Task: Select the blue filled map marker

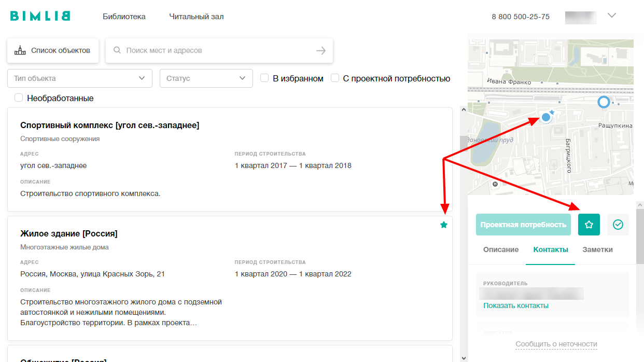Action: (545, 118)
